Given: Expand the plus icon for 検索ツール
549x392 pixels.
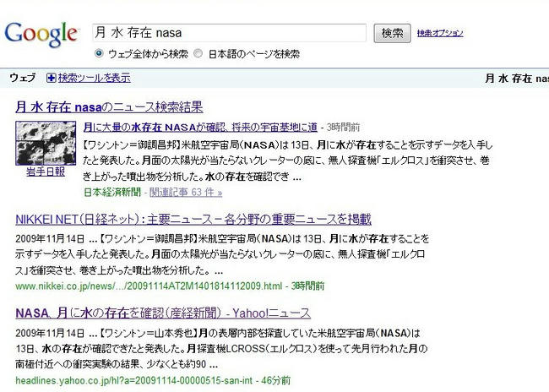Looking at the screenshot, I should [52, 78].
